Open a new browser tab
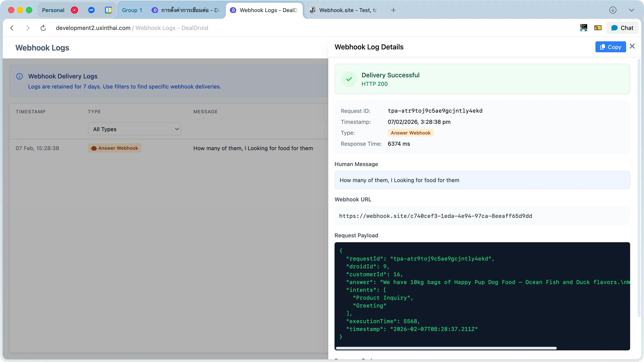Viewport: 644px width, 362px height. (393, 10)
